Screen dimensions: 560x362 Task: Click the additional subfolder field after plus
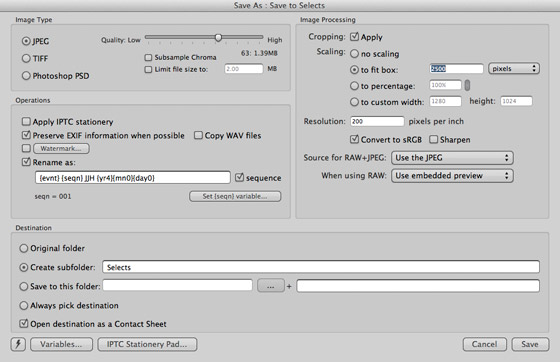pos(418,286)
